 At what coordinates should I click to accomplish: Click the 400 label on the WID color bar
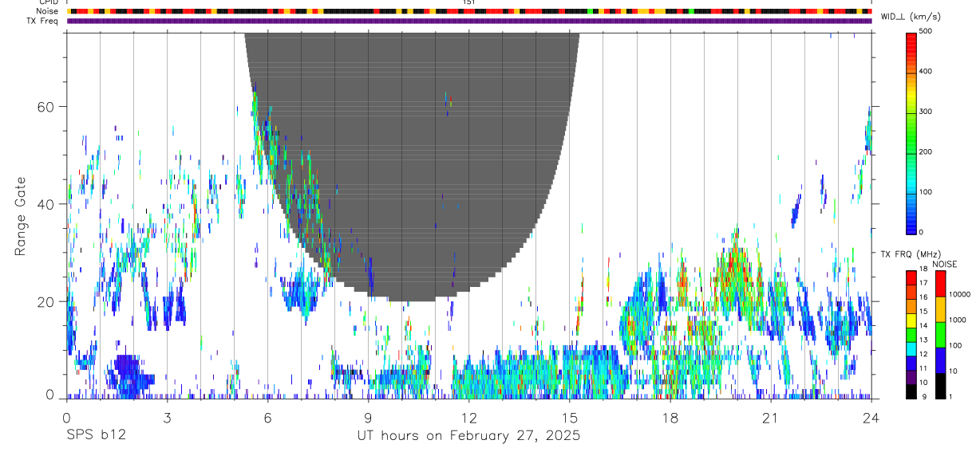point(926,72)
